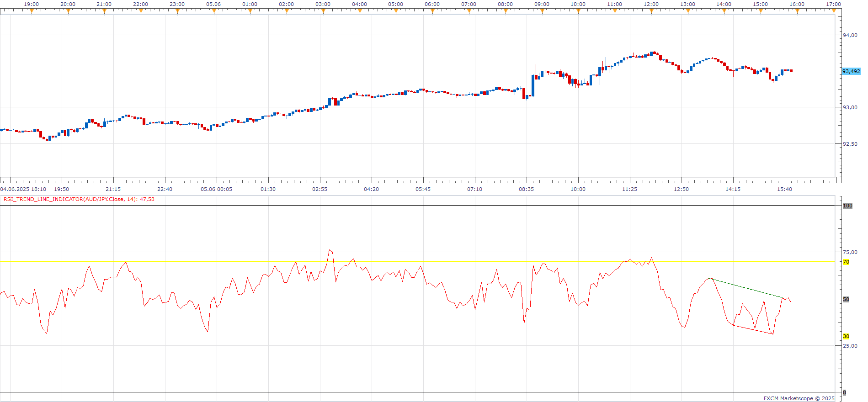The width and height of the screenshot is (868, 402).
Task: Click the 21:15 label on bottom time axis
Action: tap(113, 189)
